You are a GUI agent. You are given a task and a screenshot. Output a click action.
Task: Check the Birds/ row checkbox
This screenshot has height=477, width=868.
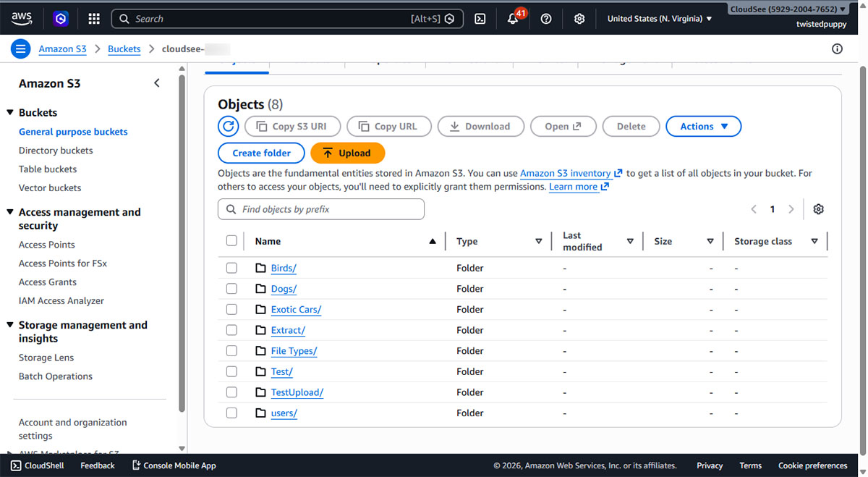pos(231,268)
